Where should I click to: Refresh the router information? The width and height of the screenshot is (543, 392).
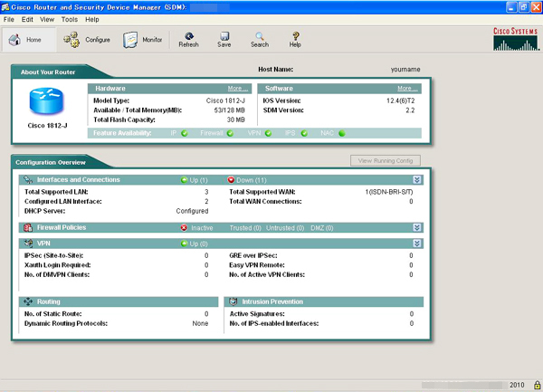tap(189, 40)
